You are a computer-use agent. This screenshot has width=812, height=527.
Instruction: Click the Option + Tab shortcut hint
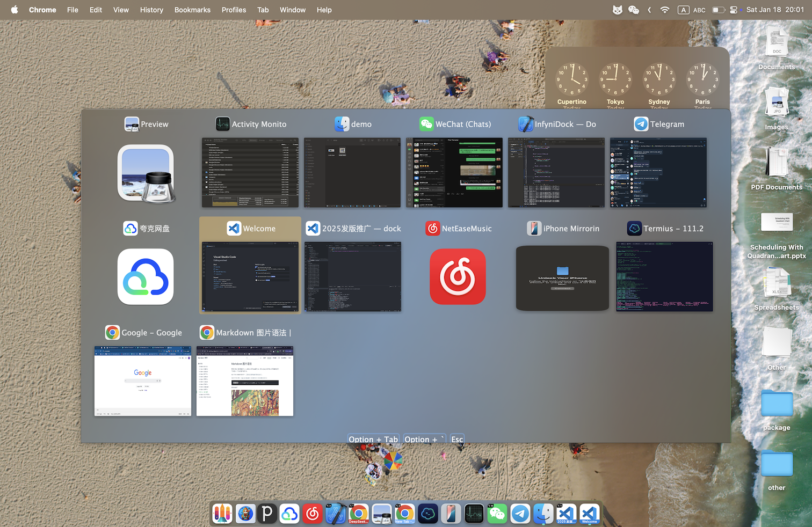[373, 439]
